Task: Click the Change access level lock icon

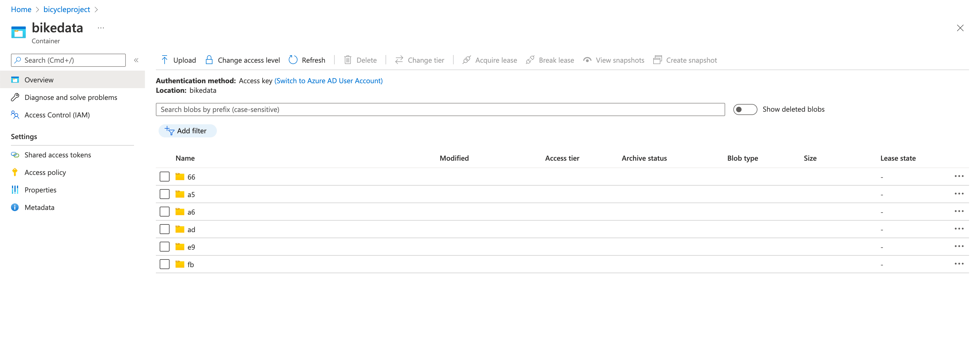Action: click(x=209, y=60)
